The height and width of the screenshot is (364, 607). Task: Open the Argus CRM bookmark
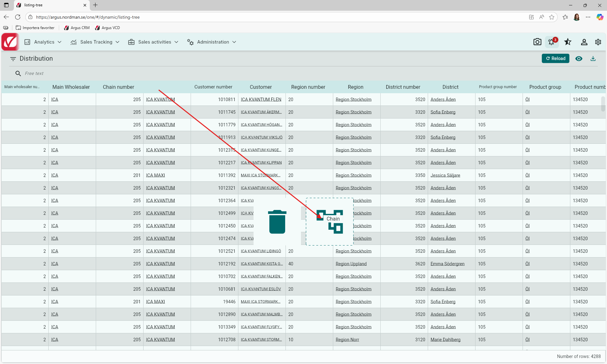point(77,28)
